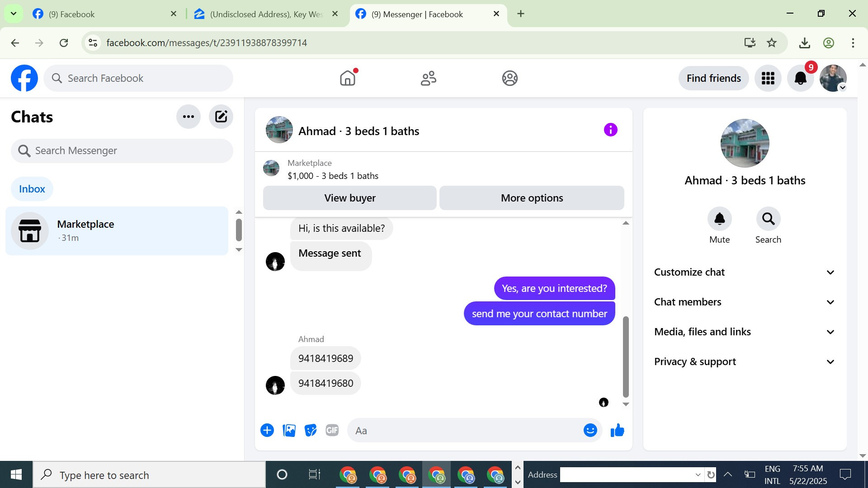The height and width of the screenshot is (488, 868).
Task: Select message 'Yes, are you interested?'
Action: [x=555, y=288]
